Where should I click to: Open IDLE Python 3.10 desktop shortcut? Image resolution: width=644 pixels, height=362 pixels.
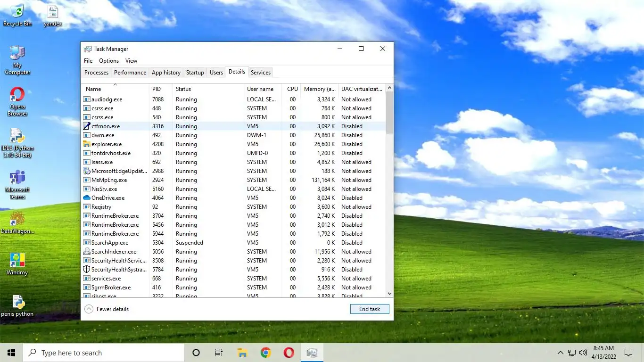click(17, 143)
